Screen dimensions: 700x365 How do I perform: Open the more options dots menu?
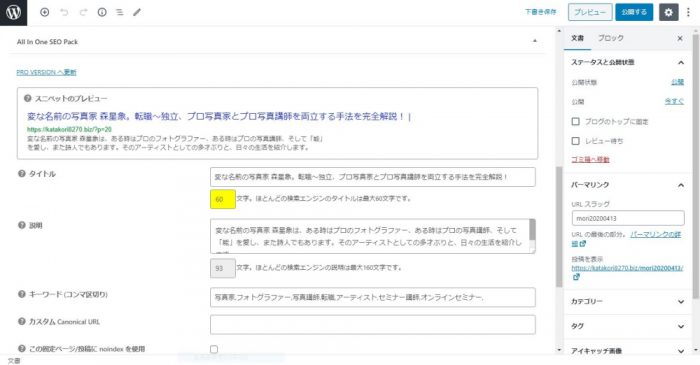[x=688, y=12]
